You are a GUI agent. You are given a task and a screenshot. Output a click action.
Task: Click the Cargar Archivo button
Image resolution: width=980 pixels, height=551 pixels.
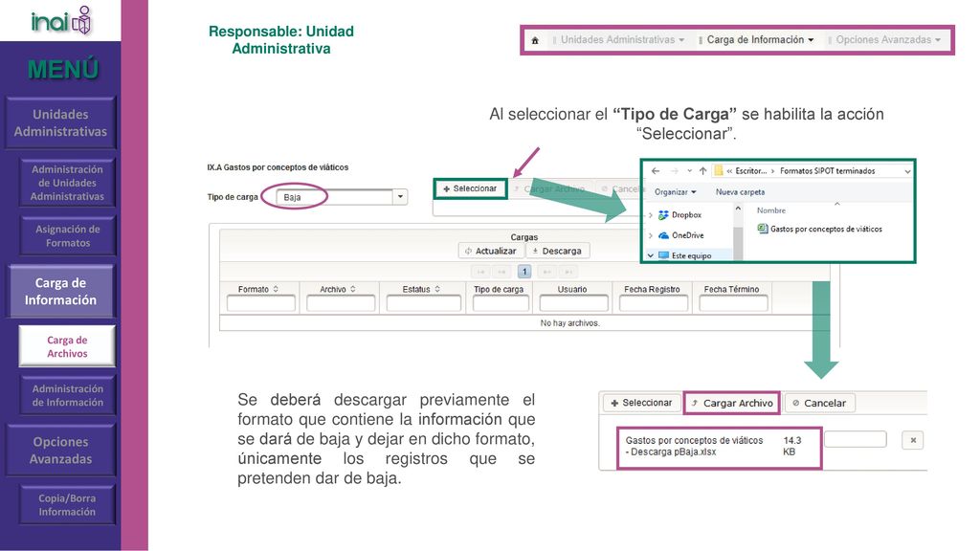tap(732, 403)
